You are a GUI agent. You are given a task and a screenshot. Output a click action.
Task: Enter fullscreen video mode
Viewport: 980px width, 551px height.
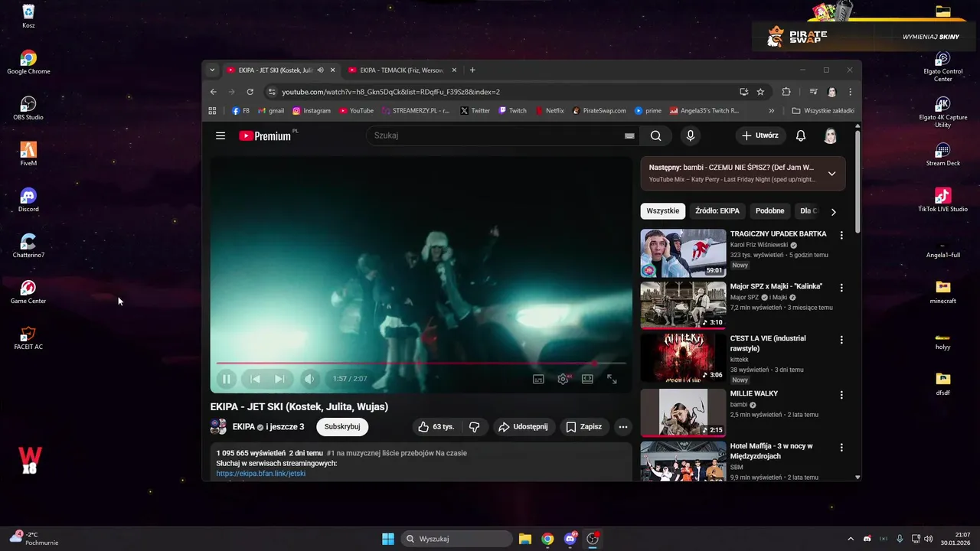pyautogui.click(x=612, y=379)
